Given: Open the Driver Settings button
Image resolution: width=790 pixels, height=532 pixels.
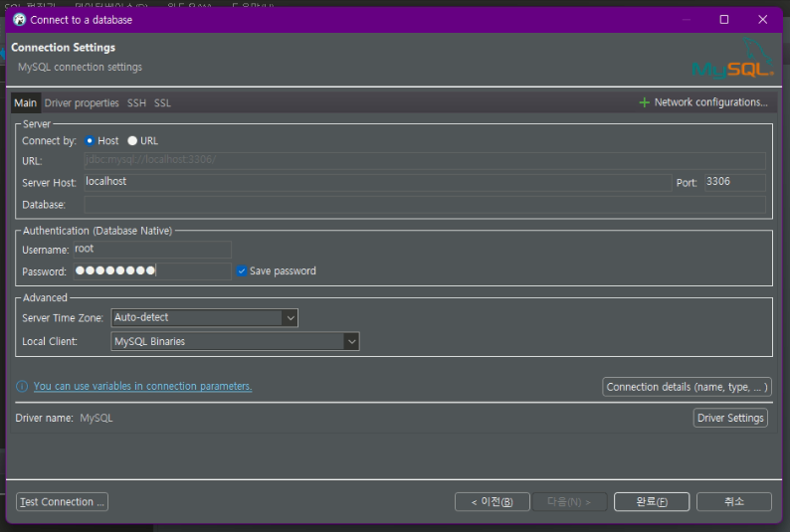Looking at the screenshot, I should [x=730, y=418].
